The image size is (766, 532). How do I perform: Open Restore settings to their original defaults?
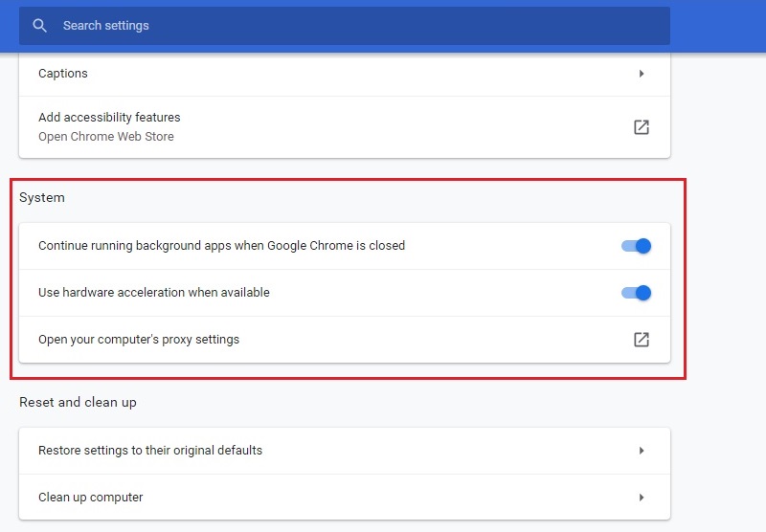point(345,451)
